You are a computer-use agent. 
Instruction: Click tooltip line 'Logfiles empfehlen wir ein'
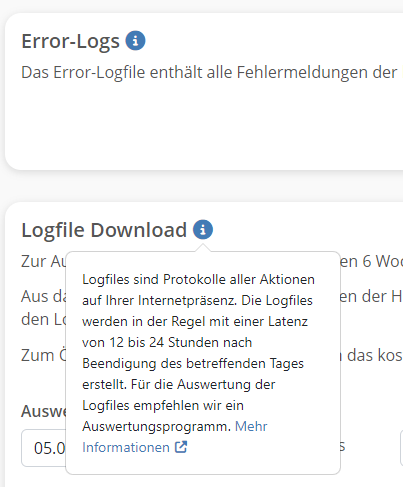pos(163,405)
